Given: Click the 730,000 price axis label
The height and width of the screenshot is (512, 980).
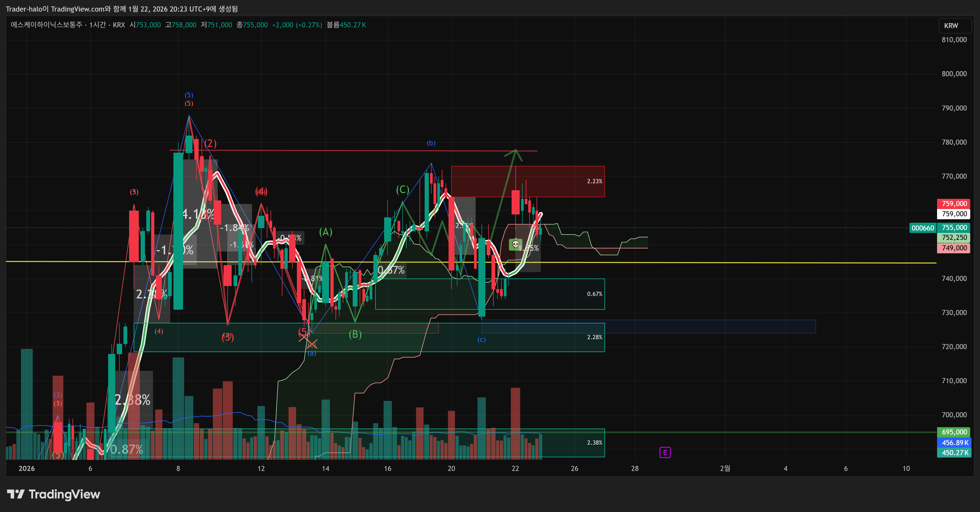Looking at the screenshot, I should click(954, 313).
